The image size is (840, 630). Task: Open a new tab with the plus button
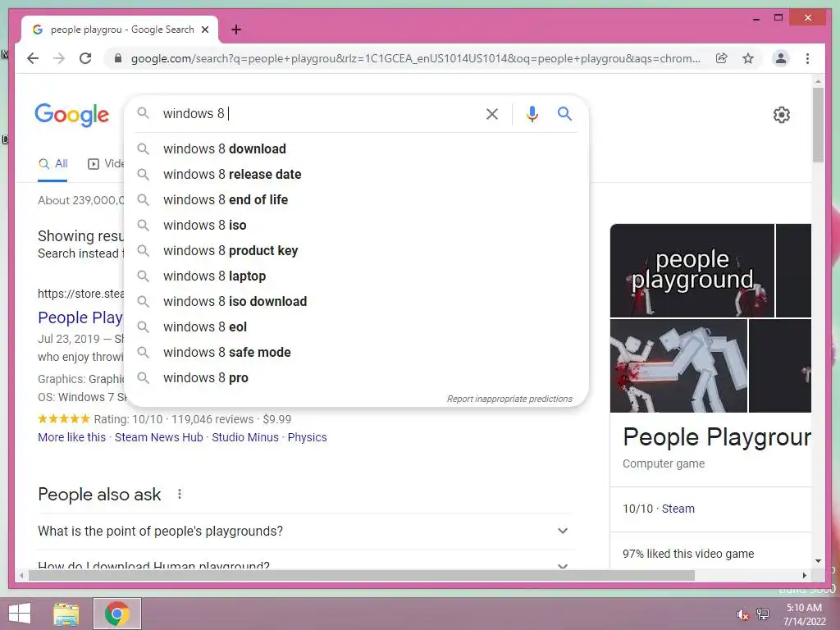click(236, 30)
